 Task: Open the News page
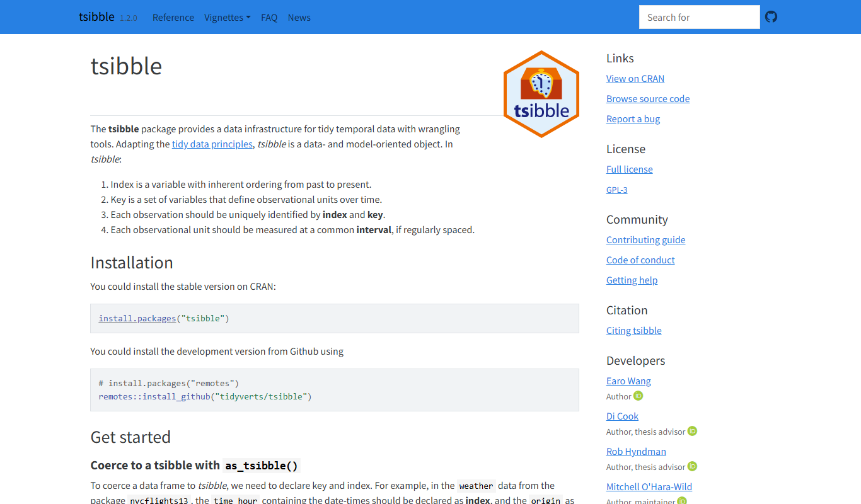point(299,18)
